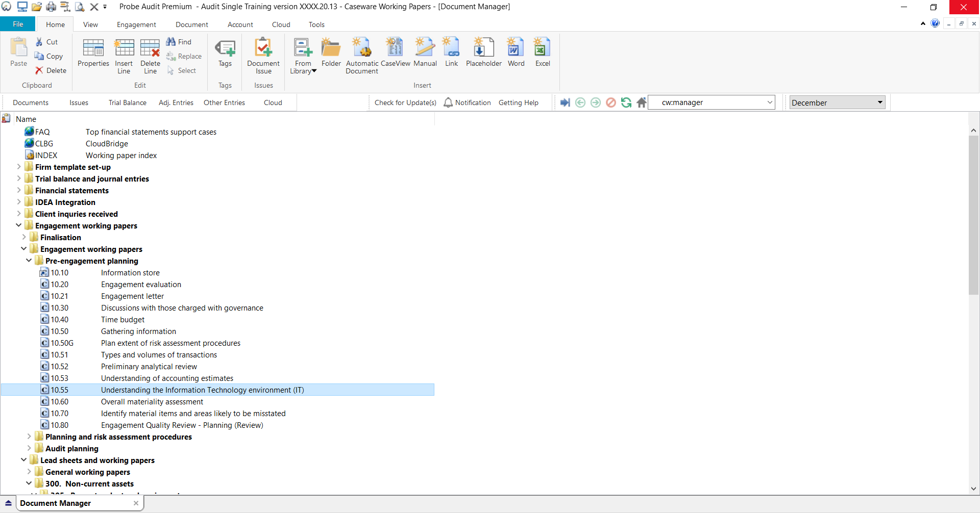The width and height of the screenshot is (980, 513).
Task: Click Check for Update(s)
Action: (x=405, y=102)
